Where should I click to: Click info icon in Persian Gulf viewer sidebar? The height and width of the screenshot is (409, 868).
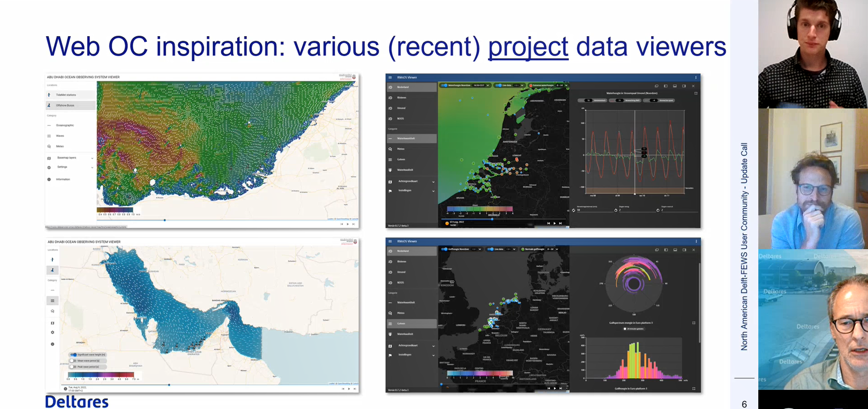(52, 344)
